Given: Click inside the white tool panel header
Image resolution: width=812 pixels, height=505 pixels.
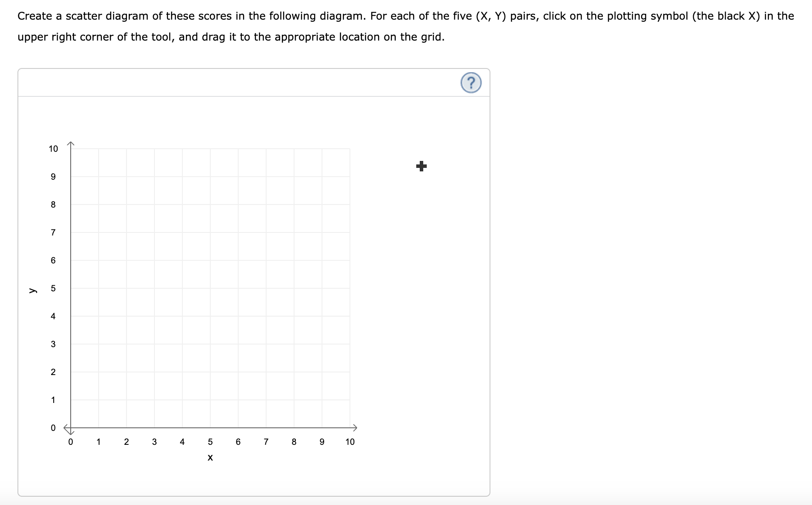Looking at the screenshot, I should (x=253, y=83).
